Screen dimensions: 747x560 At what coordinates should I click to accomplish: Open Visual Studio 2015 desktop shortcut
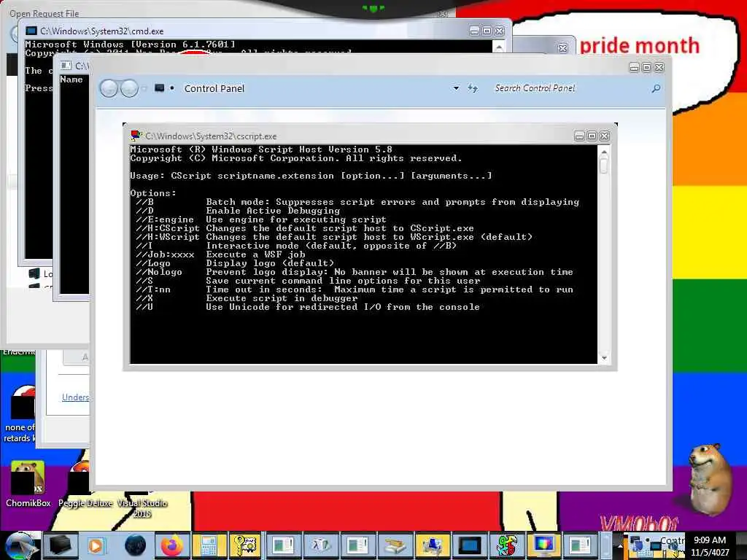pos(142,507)
